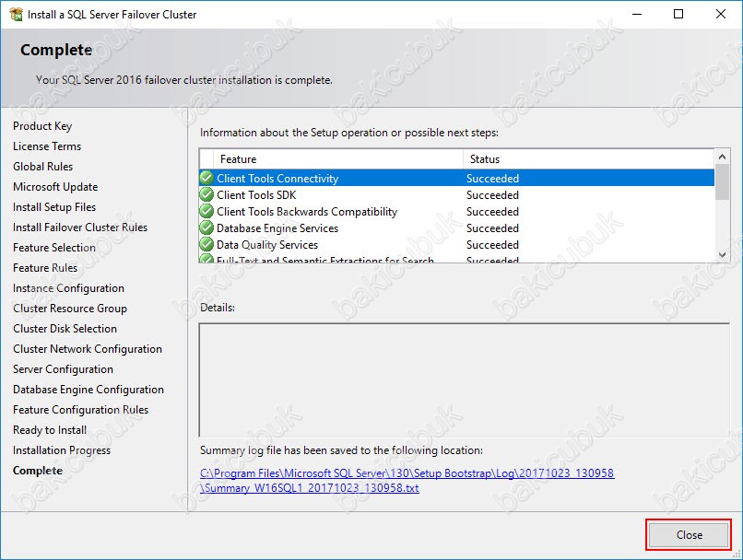Screen dimensions: 743x560
Task: Click Cluster Network Configuration step
Action: click(x=88, y=349)
